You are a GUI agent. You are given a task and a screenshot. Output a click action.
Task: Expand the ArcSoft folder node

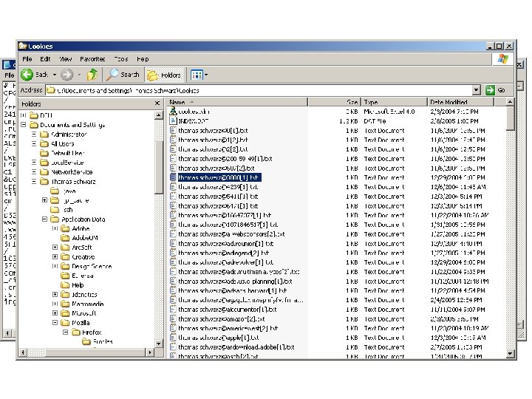coord(55,248)
